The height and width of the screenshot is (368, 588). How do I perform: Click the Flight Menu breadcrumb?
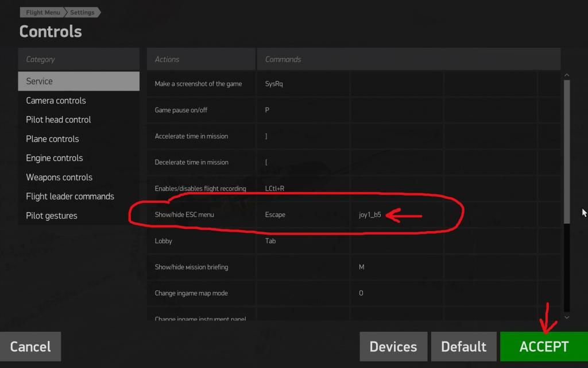[x=42, y=12]
